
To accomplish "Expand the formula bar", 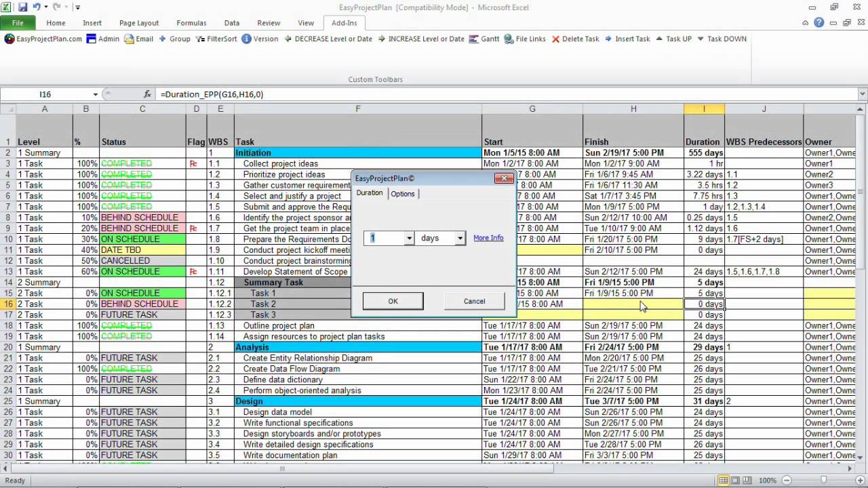I will (863, 94).
